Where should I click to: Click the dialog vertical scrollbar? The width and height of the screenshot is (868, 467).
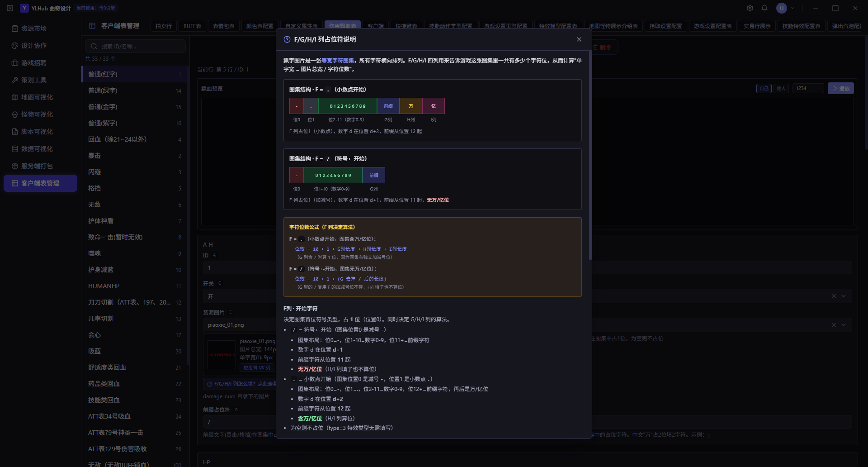point(590,156)
